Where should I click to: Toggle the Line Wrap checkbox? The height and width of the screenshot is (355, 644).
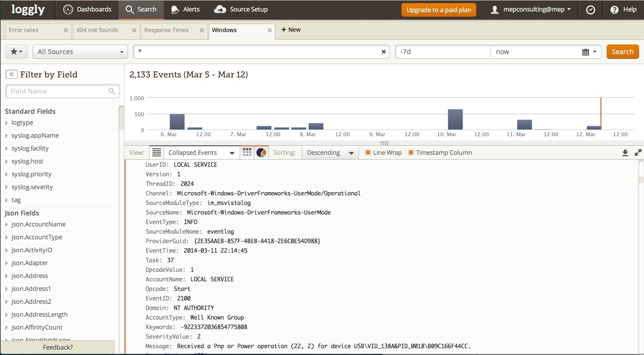[x=368, y=152]
